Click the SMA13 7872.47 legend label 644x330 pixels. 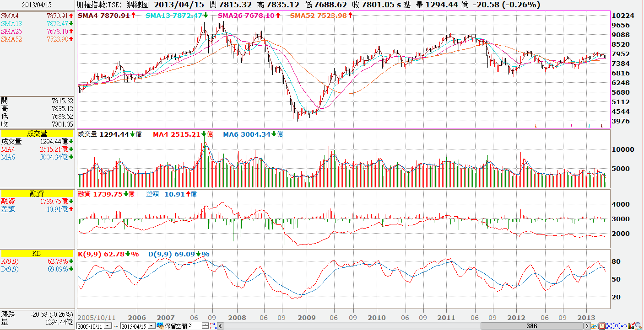[x=177, y=16]
